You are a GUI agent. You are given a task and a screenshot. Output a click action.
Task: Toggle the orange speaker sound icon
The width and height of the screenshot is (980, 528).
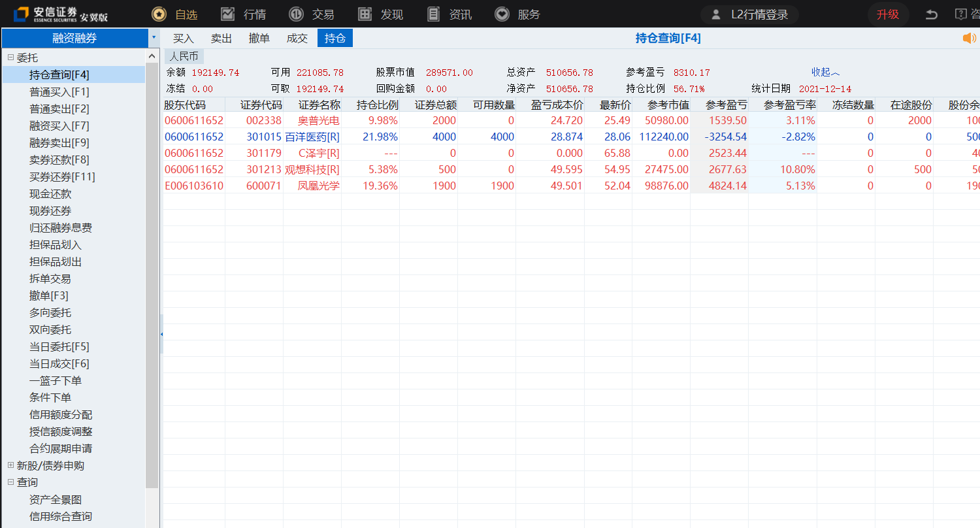970,38
